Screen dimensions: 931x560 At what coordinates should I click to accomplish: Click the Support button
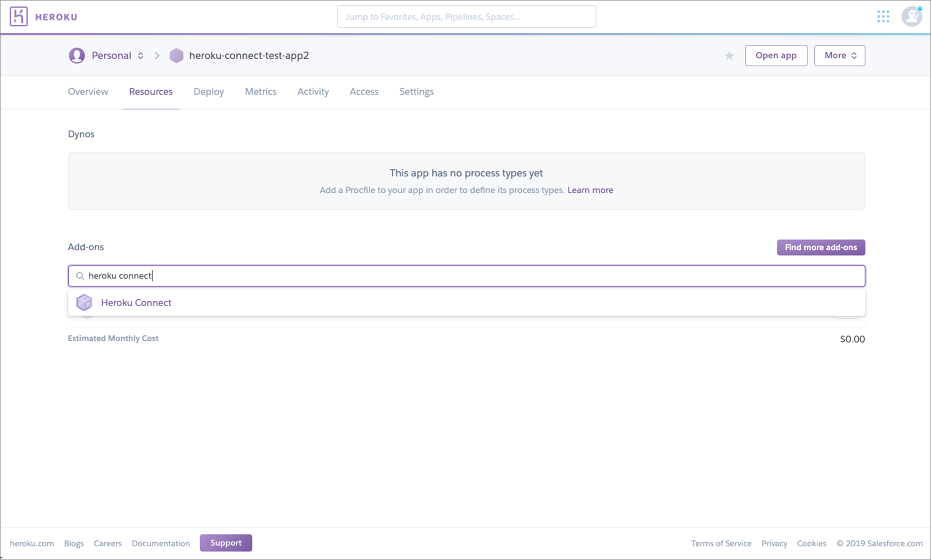coord(226,543)
